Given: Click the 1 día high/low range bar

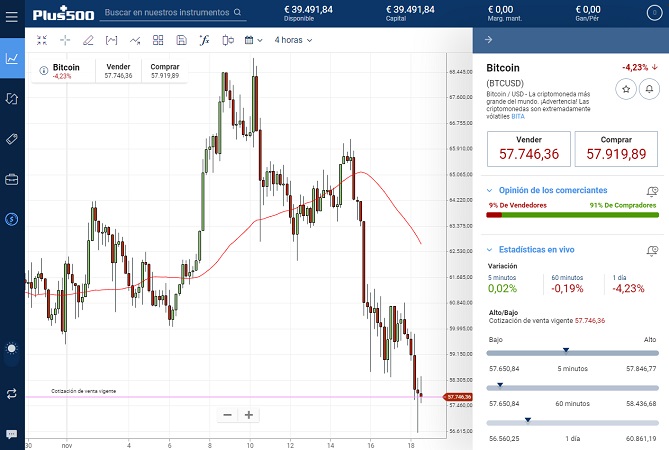Looking at the screenshot, I should tap(572, 423).
